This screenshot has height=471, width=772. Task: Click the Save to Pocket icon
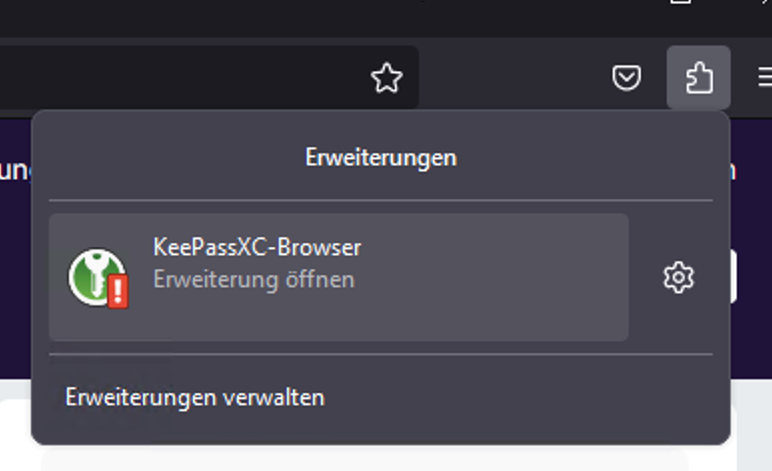[626, 78]
